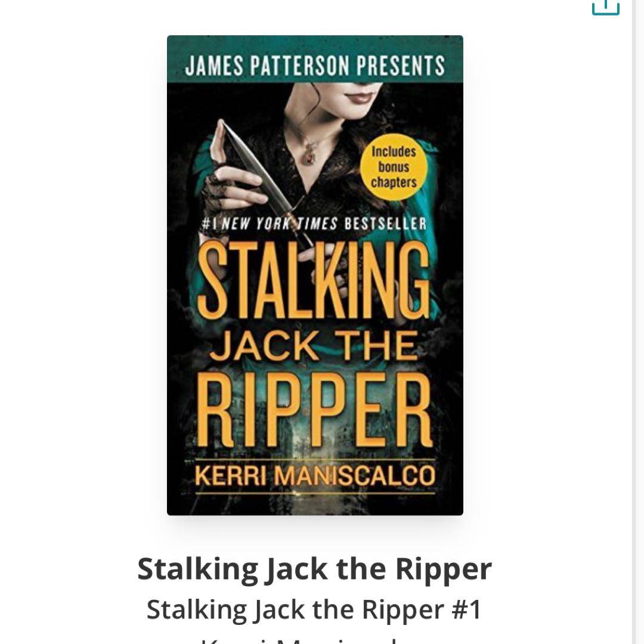
Task: Click '#1 New York Times Bestseller' cover text
Action: tap(315, 224)
